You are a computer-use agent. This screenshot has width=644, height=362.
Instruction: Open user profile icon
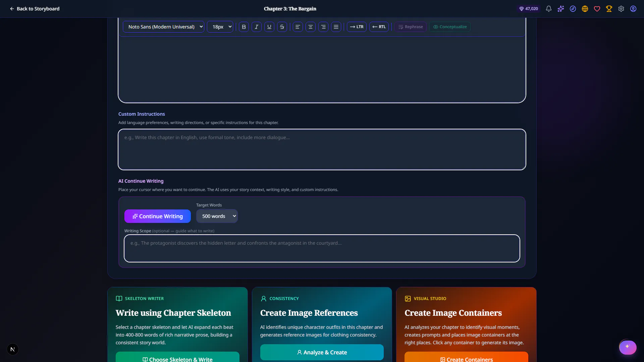[633, 9]
